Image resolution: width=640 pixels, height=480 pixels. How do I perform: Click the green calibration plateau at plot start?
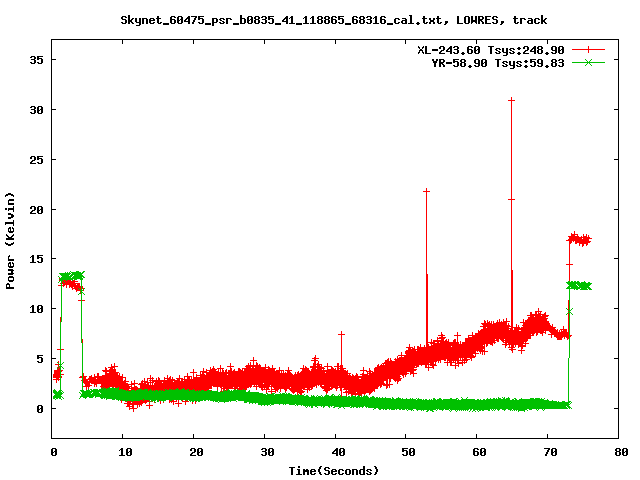tap(71, 276)
